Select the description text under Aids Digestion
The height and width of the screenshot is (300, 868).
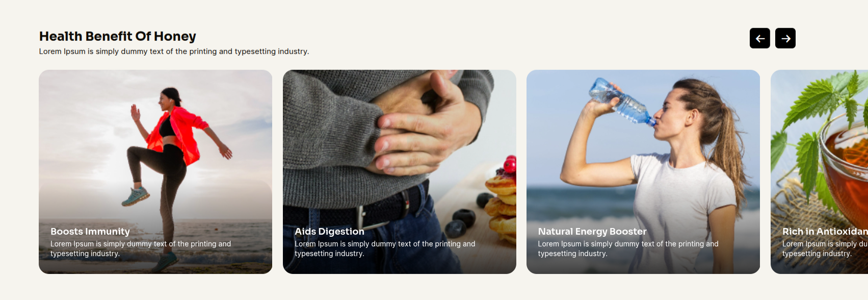(385, 248)
